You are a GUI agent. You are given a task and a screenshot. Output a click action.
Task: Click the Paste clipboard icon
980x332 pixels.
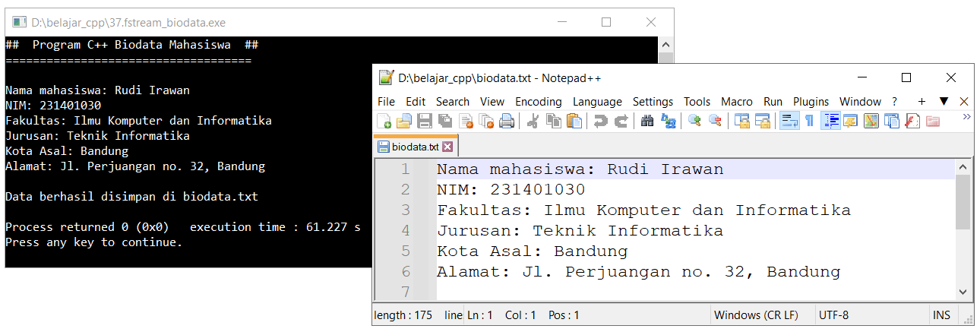(574, 121)
